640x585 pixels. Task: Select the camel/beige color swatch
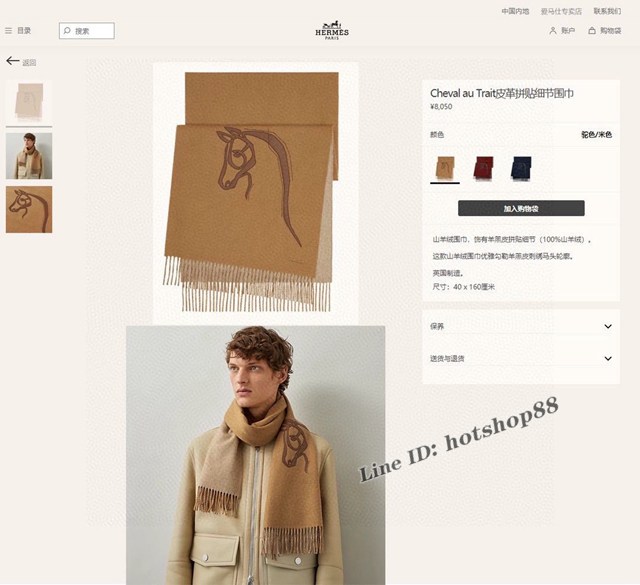(x=445, y=168)
